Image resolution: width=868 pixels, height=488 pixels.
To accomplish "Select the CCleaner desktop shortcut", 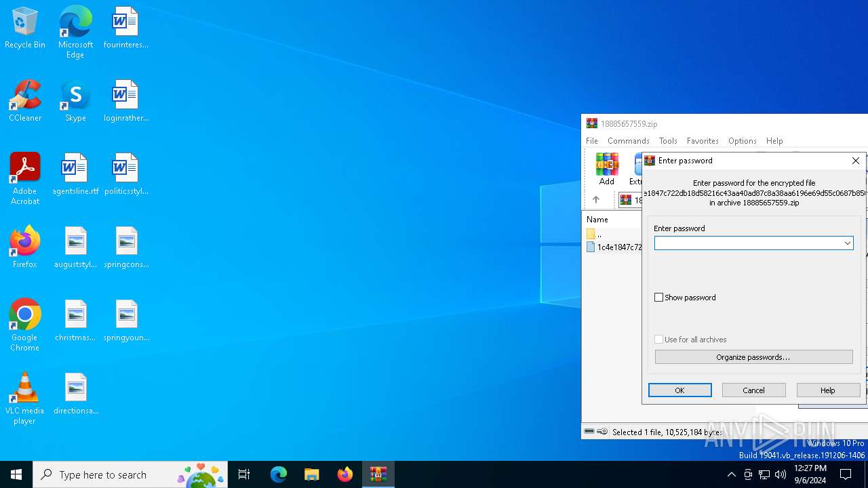I will coord(25,102).
